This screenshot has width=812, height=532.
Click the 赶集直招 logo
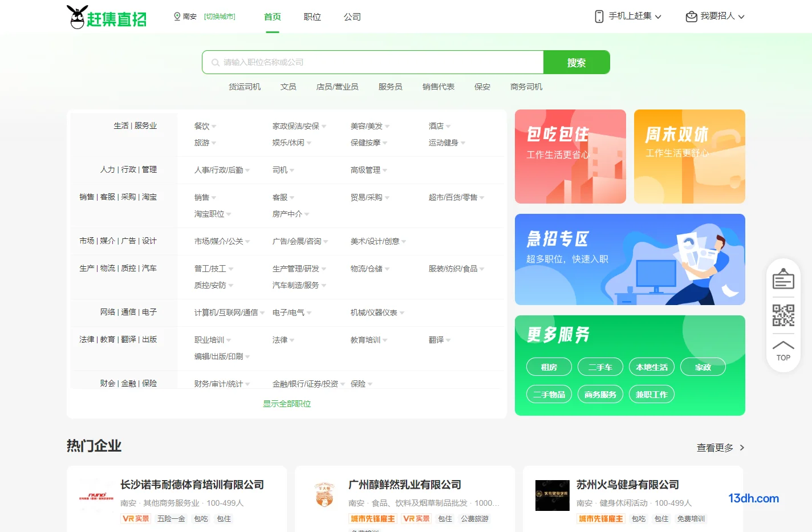point(107,17)
